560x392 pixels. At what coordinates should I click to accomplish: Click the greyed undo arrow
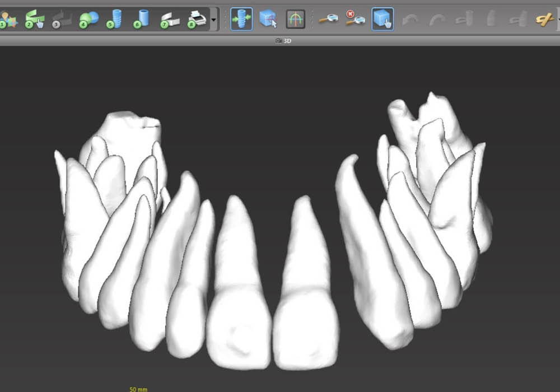pyautogui.click(x=409, y=20)
